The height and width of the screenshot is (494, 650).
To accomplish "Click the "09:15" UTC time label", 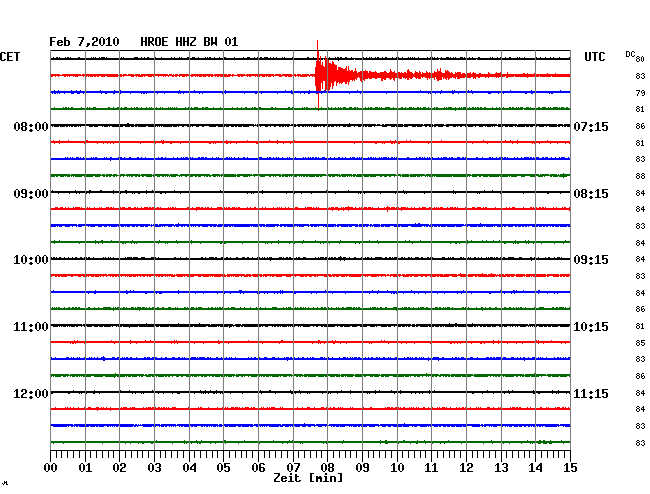I will tap(591, 260).
